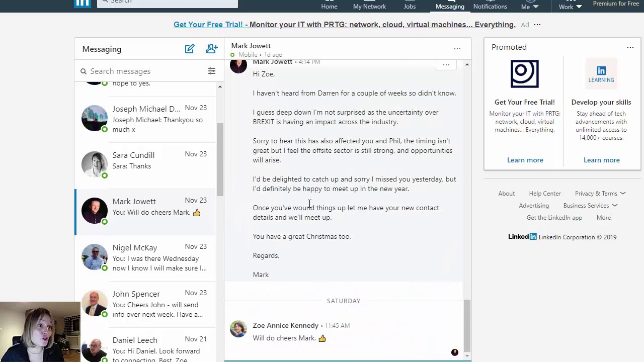Open the Jobs tab
644x362 pixels.
[410, 6]
